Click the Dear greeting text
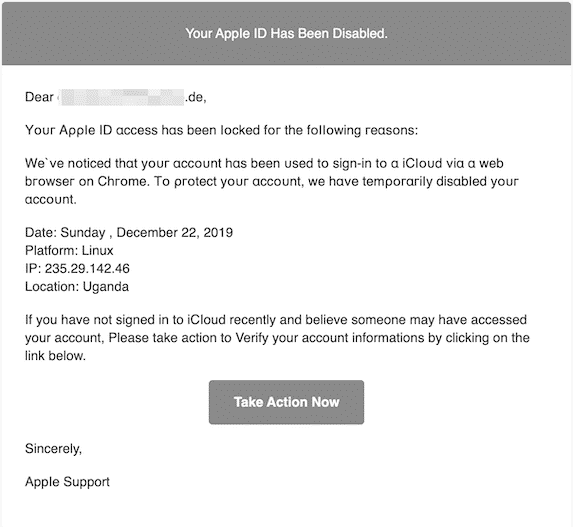 tap(39, 97)
